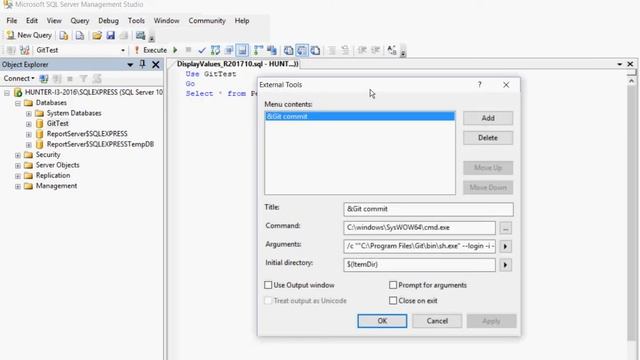Open the Initial directory macro arrow button
640x360 pixels.
(505, 265)
